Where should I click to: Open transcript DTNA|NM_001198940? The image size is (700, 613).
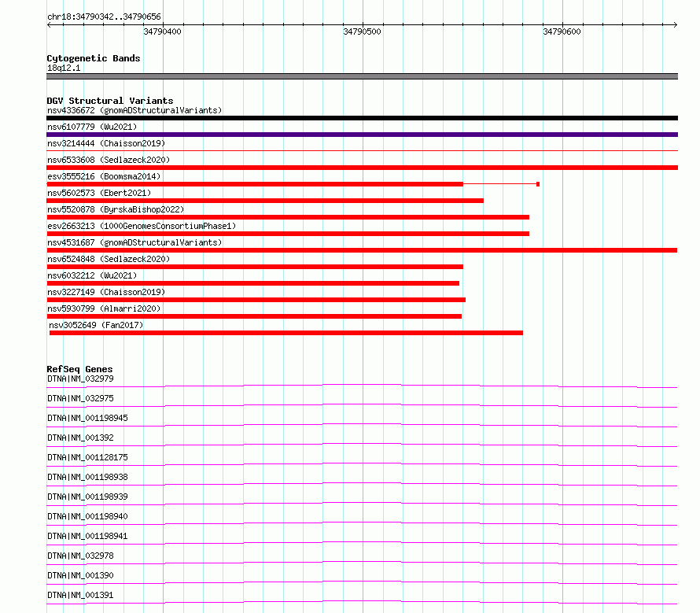point(87,516)
